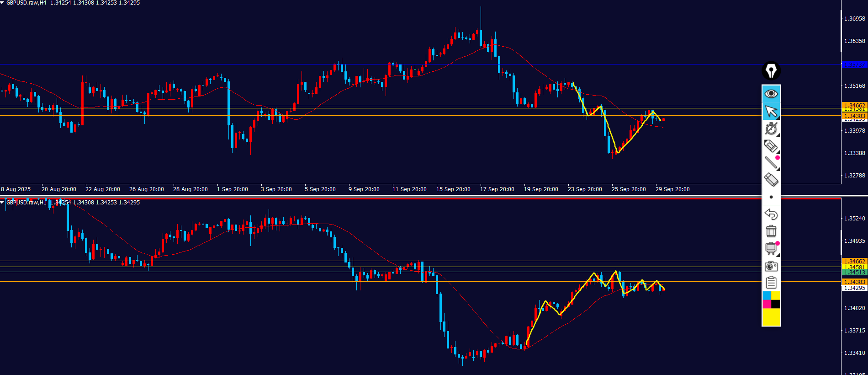Pick the magenta color swatch
Viewport: 868px width, 375px height.
[767, 304]
